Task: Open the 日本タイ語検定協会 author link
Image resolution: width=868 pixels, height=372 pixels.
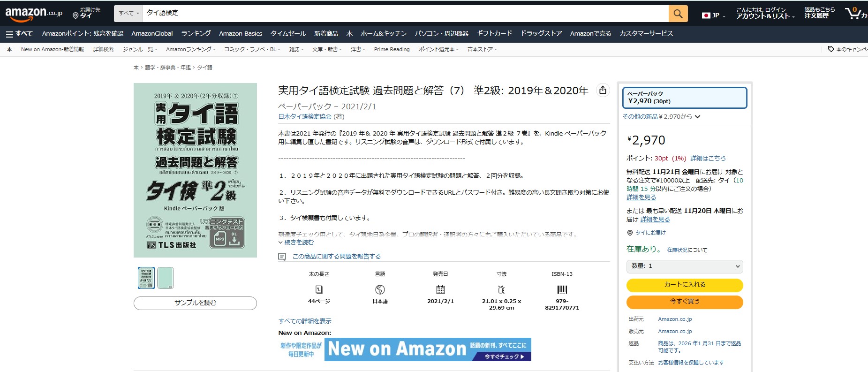Action: pyautogui.click(x=304, y=117)
